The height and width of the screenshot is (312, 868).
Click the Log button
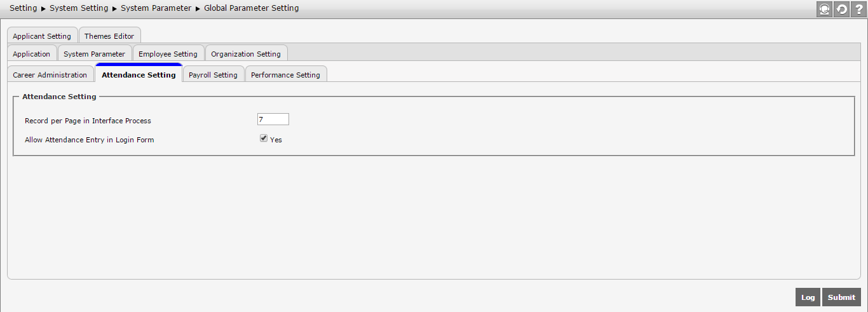[808, 297]
